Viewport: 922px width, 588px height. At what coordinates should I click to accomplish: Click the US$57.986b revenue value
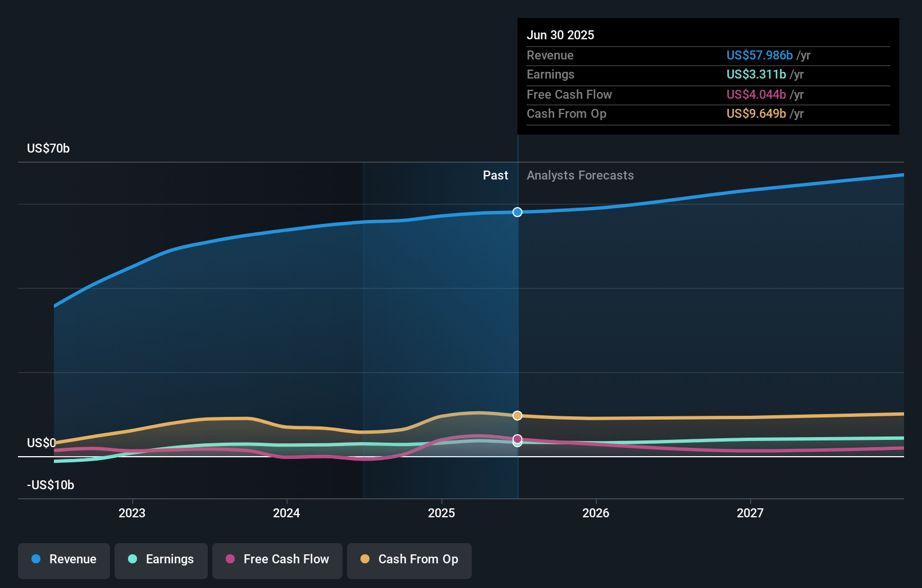point(760,55)
